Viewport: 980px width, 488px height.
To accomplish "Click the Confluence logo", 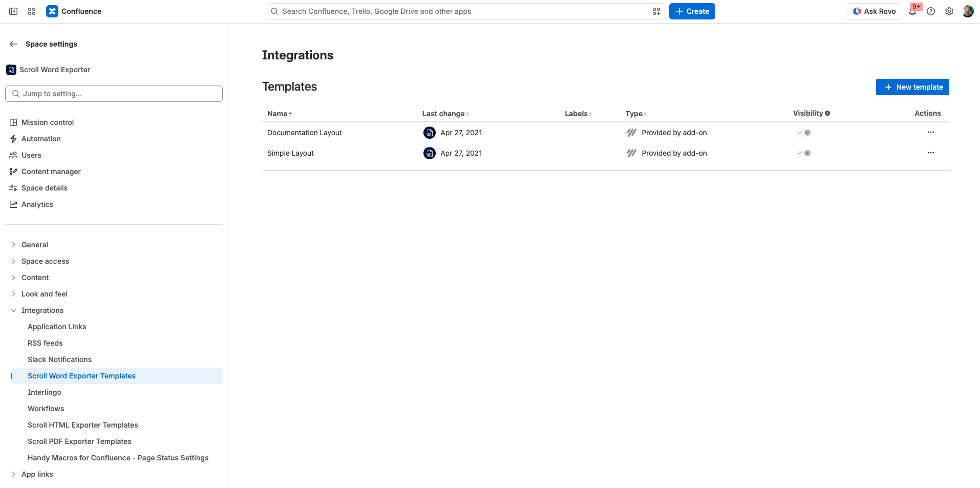I will 52,11.
